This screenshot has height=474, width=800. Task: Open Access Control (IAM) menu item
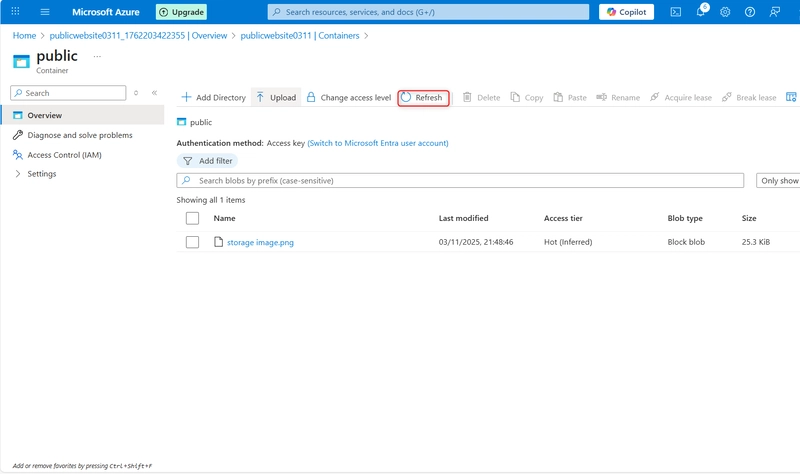click(x=64, y=155)
